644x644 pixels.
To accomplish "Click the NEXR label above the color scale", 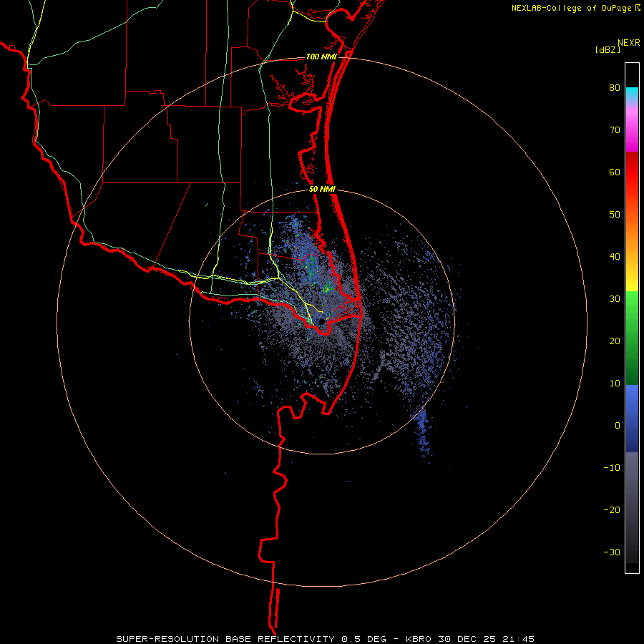I will (x=629, y=43).
